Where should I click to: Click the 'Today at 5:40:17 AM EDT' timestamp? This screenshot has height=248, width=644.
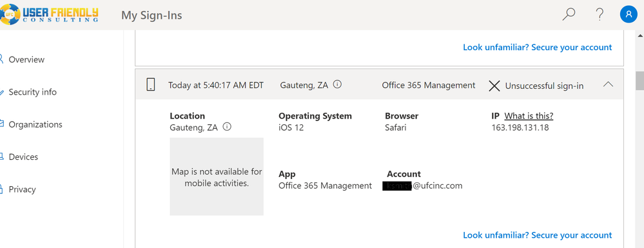(216, 86)
